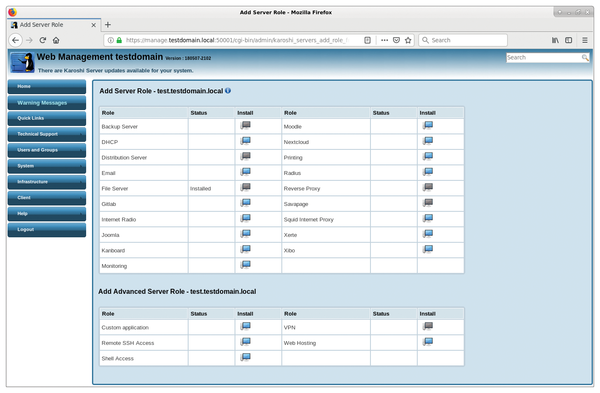Install the Monitoring role

click(x=245, y=265)
